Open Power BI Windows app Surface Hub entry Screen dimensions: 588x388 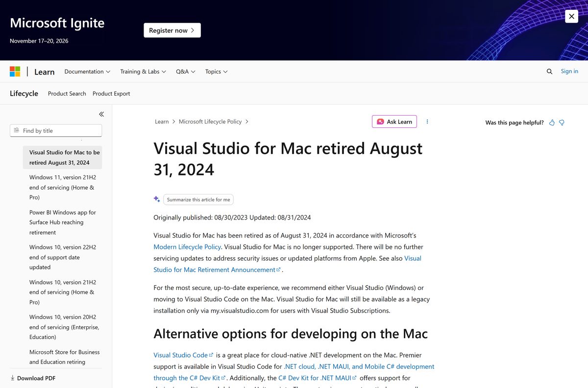pyautogui.click(x=62, y=222)
